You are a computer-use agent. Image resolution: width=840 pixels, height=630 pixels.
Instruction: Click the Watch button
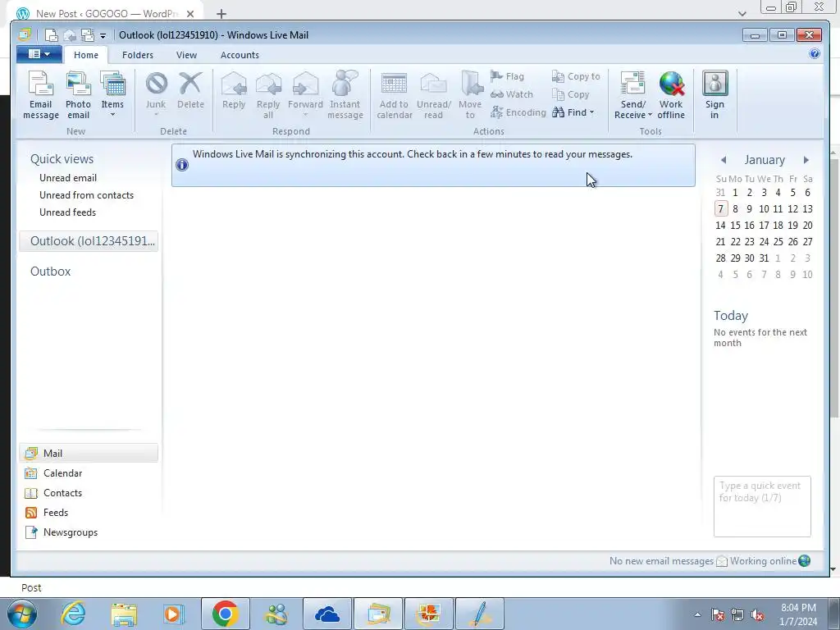point(512,94)
